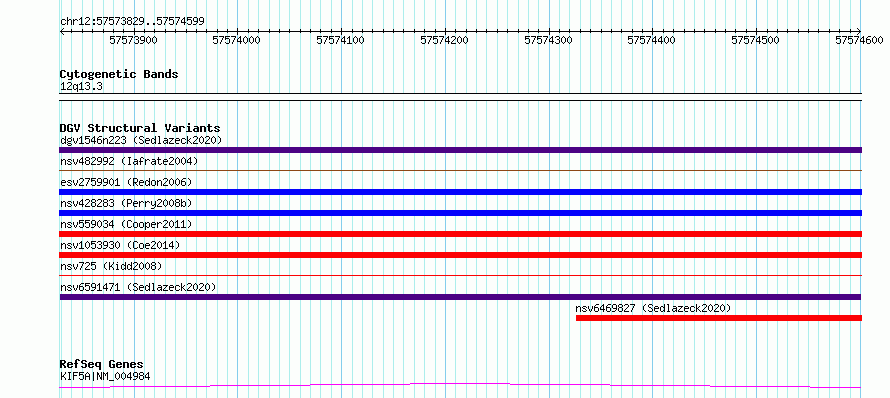Click ruler position 57574400
The width and height of the screenshot is (890, 398).
pos(652,40)
